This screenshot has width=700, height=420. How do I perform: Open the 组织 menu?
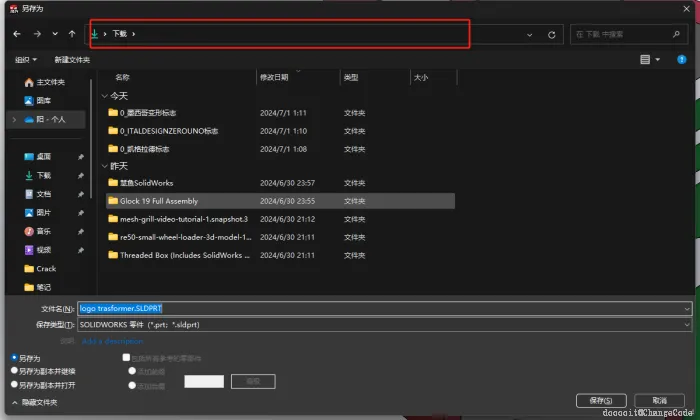(26, 60)
